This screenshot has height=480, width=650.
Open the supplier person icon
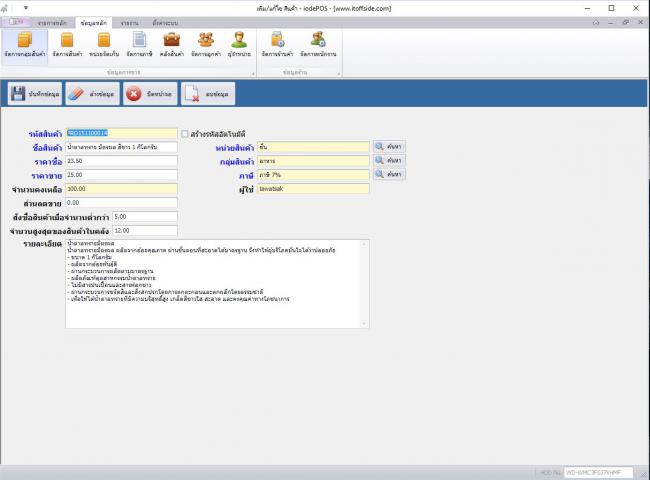[239, 45]
